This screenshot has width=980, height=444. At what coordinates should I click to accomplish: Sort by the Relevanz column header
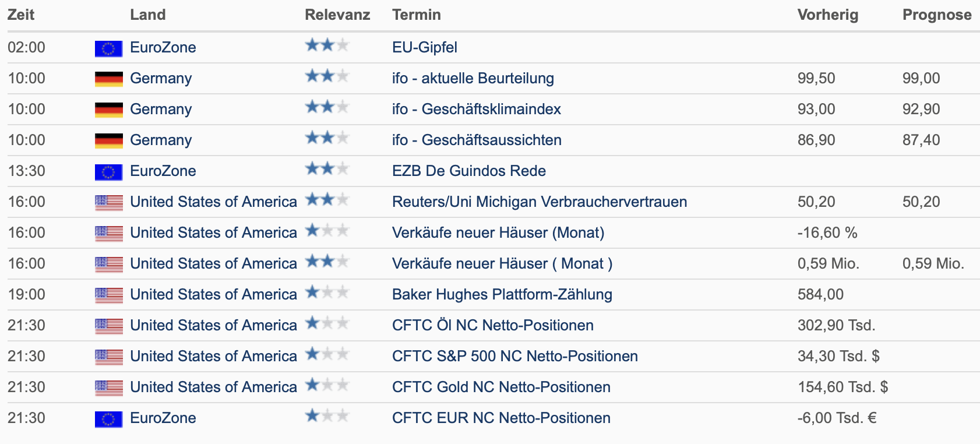[x=337, y=15]
